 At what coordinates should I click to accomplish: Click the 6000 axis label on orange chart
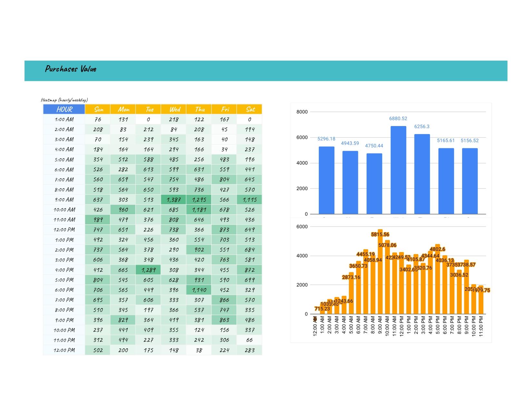(302, 227)
